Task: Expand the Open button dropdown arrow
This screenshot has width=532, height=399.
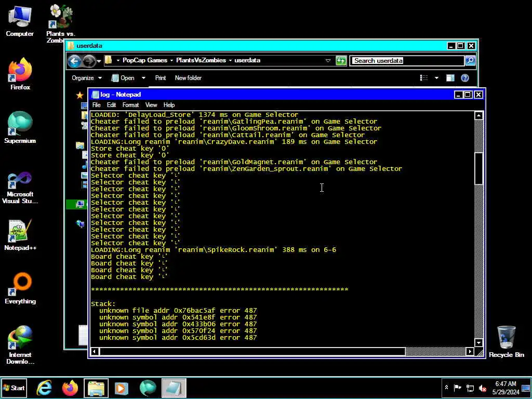Action: 143,78
